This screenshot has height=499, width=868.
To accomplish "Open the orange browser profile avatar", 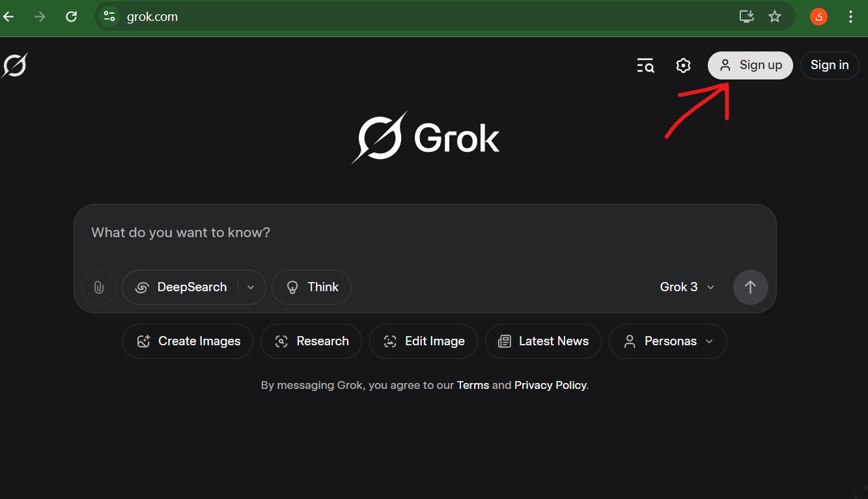I will 819,16.
